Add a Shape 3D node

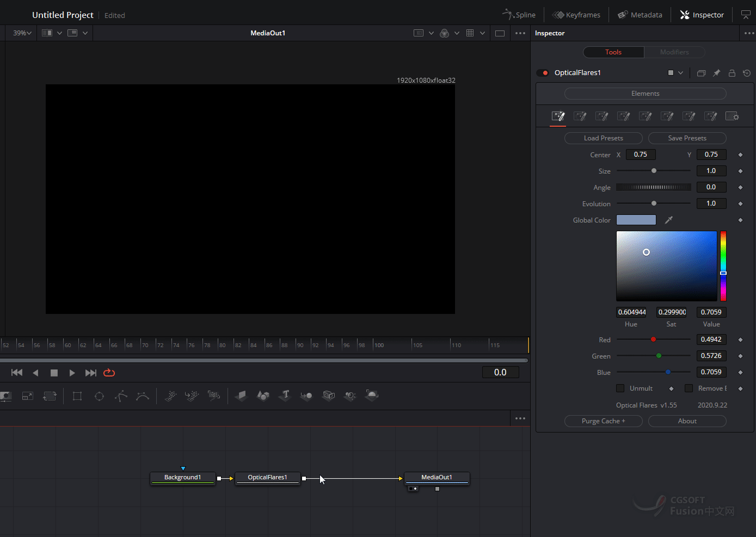263,396
